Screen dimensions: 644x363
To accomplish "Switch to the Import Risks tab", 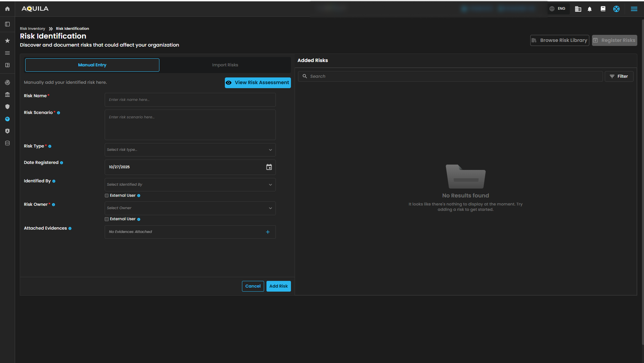I will point(225,65).
